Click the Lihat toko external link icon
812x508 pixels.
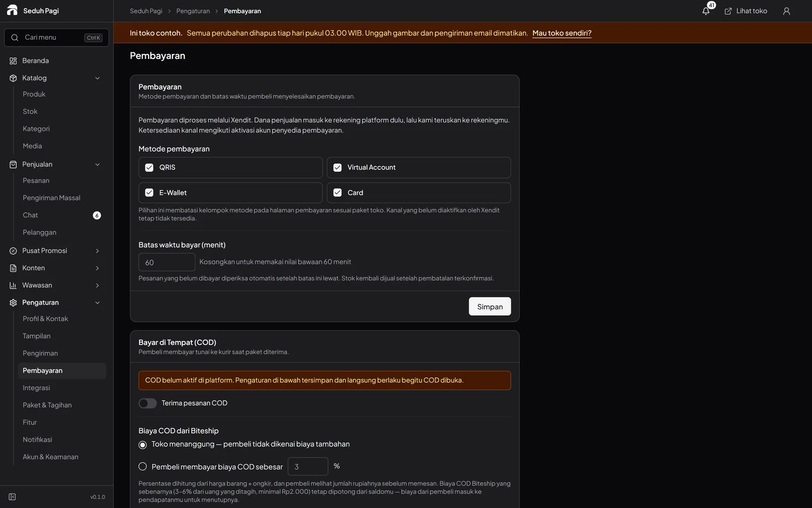click(x=728, y=11)
